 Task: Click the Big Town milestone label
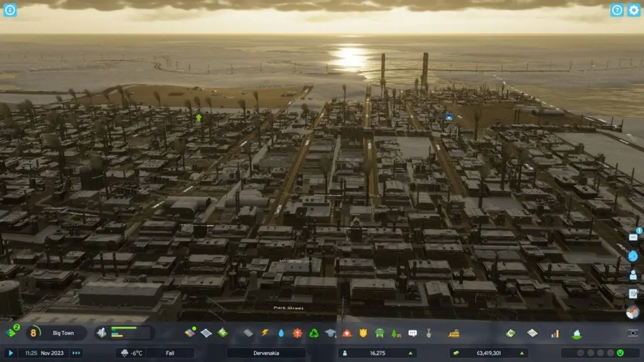coord(64,333)
